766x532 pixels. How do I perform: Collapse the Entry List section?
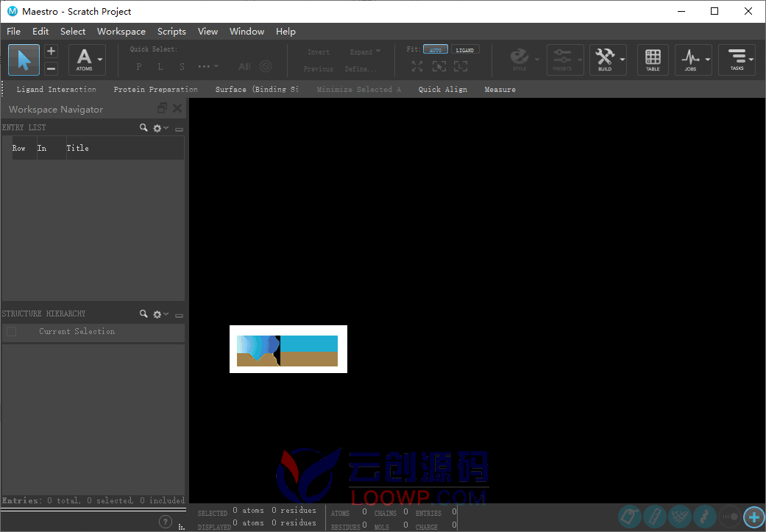[180, 130]
